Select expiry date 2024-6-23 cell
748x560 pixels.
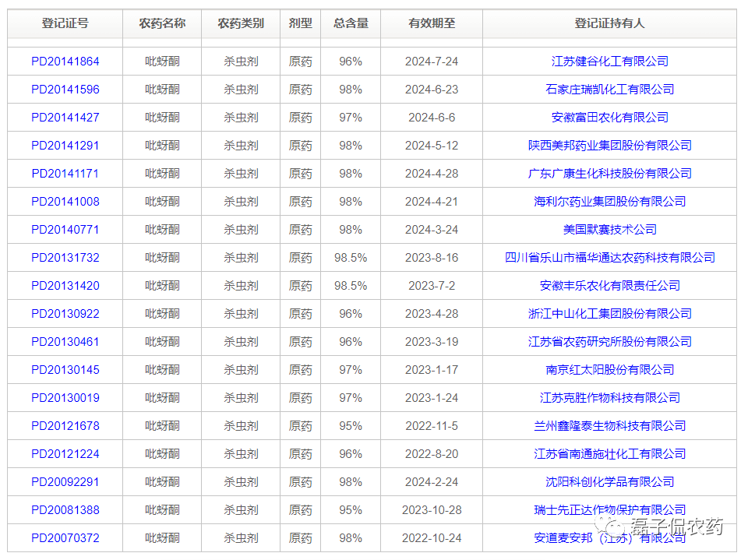click(x=432, y=90)
